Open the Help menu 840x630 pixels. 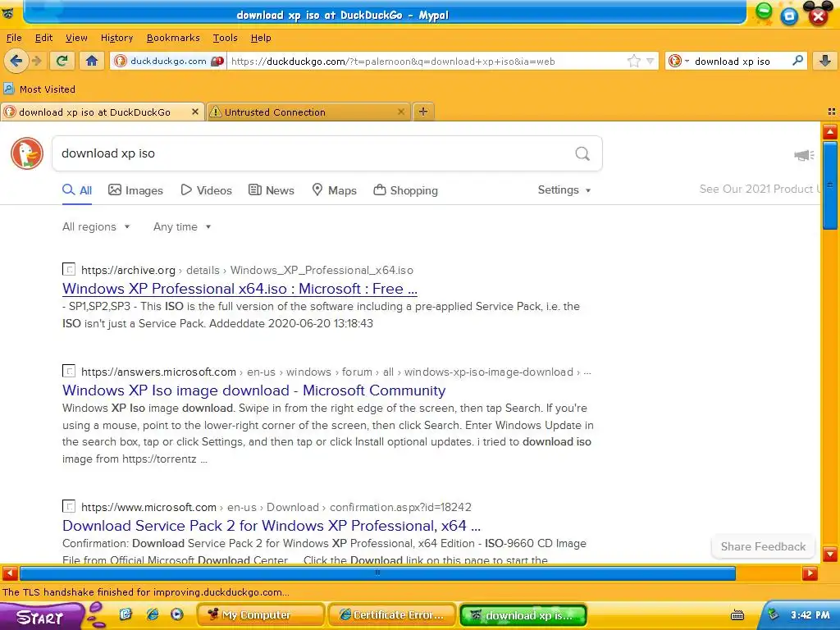pyautogui.click(x=261, y=38)
